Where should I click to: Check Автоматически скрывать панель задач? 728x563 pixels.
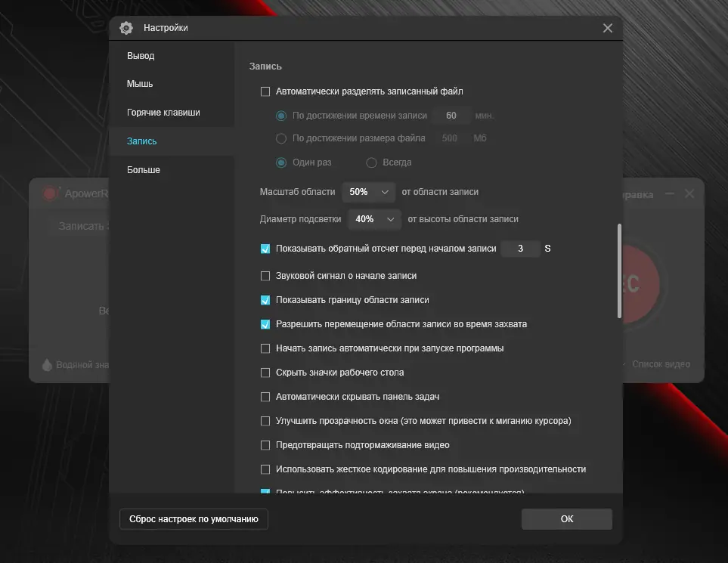[265, 397]
